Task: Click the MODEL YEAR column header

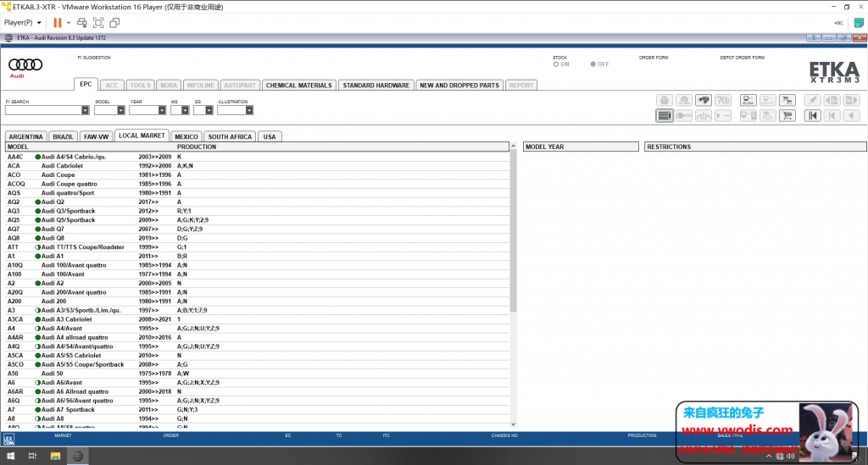Action: pyautogui.click(x=581, y=147)
